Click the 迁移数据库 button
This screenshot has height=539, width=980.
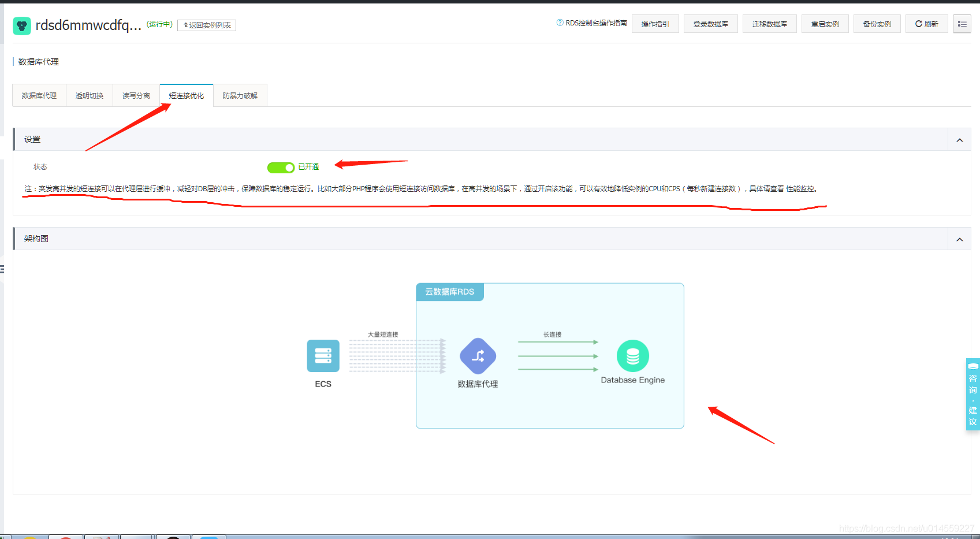point(770,24)
